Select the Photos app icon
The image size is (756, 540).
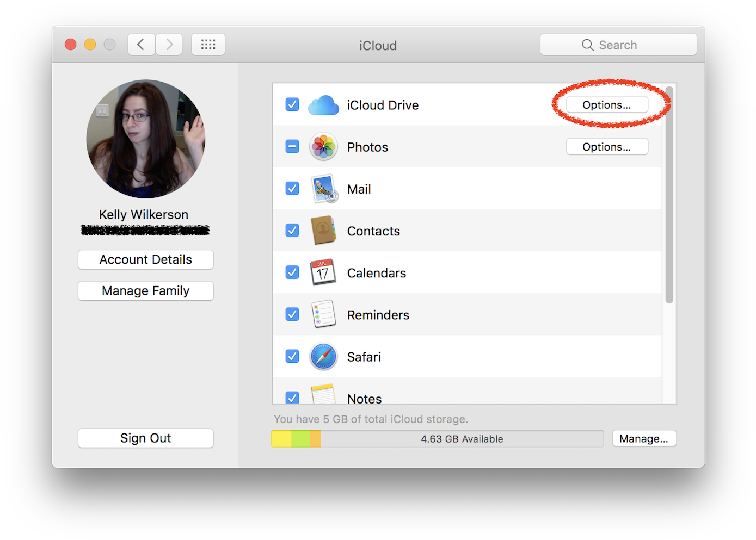click(323, 146)
